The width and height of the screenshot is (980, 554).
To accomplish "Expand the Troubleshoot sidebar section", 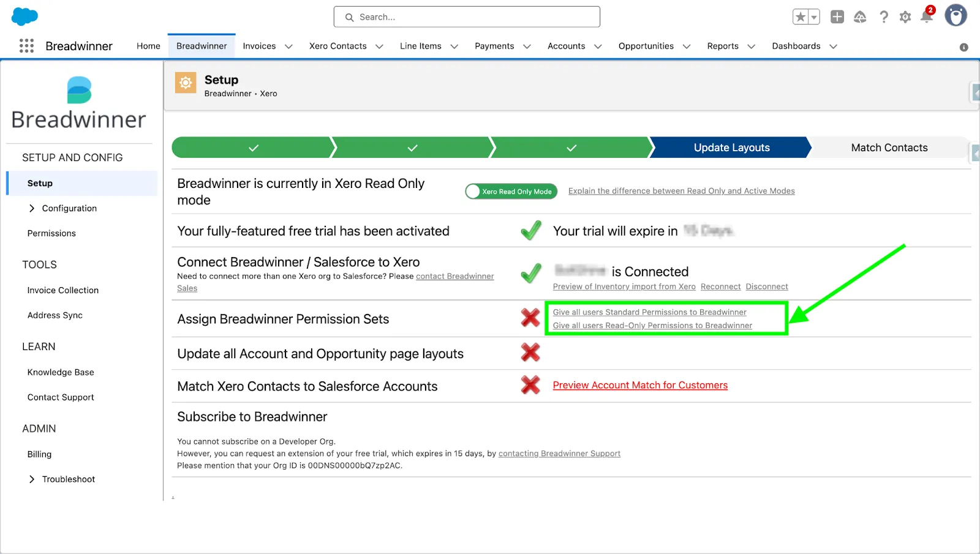I will tap(32, 479).
